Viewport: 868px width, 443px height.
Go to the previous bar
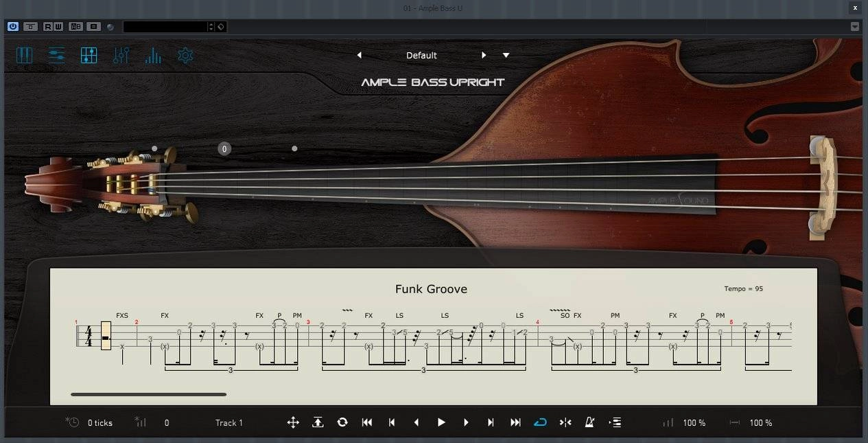tap(392, 422)
